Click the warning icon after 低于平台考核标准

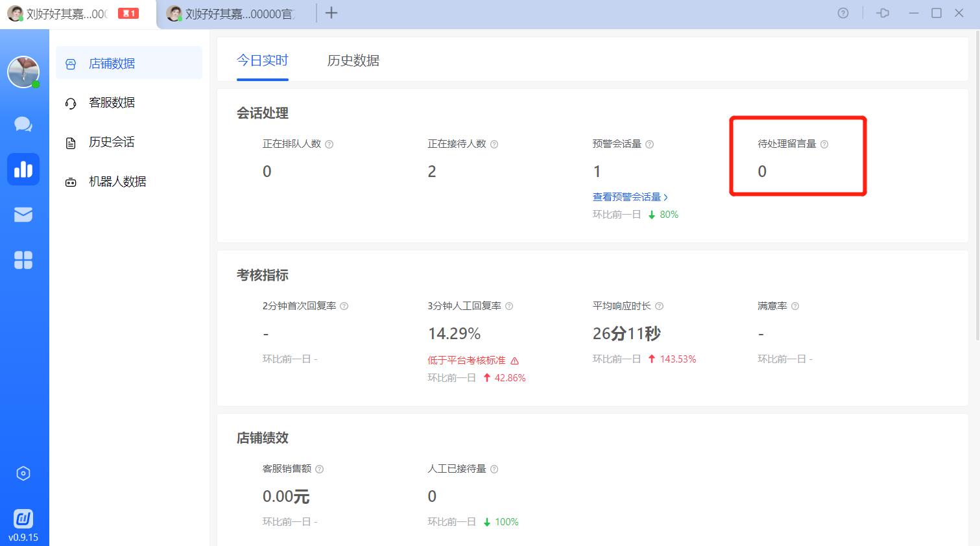tap(515, 361)
